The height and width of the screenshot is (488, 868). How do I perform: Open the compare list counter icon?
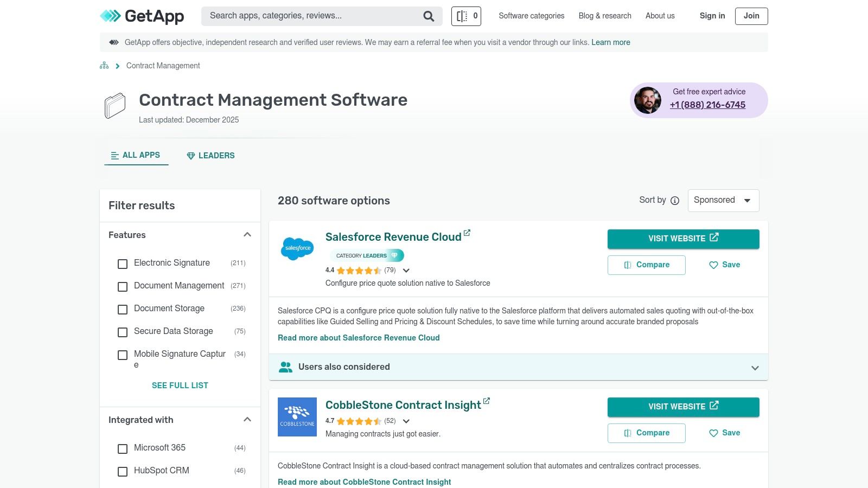pyautogui.click(x=466, y=16)
